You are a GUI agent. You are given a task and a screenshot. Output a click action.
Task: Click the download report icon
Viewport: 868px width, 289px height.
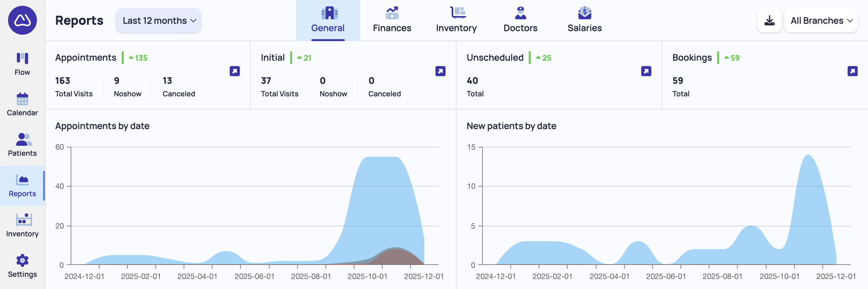click(769, 21)
